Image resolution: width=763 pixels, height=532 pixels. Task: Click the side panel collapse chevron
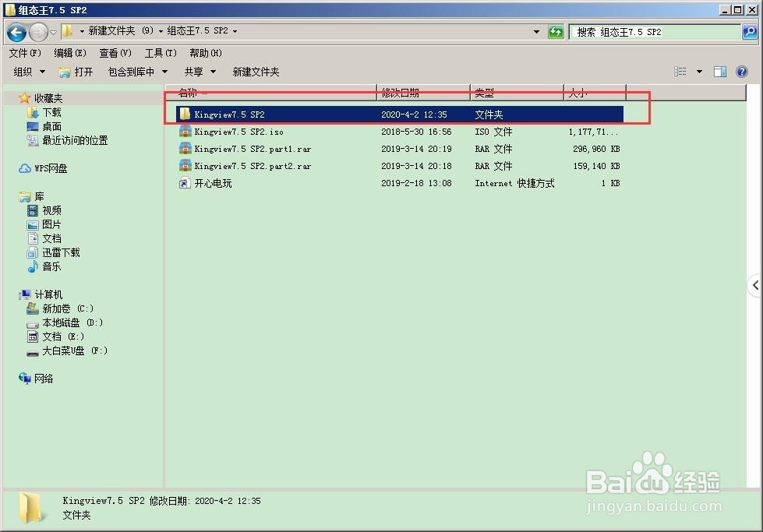[755, 285]
